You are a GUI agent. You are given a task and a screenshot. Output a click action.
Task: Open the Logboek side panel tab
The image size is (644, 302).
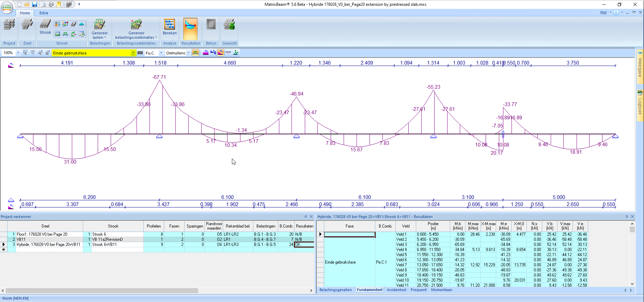point(640,105)
